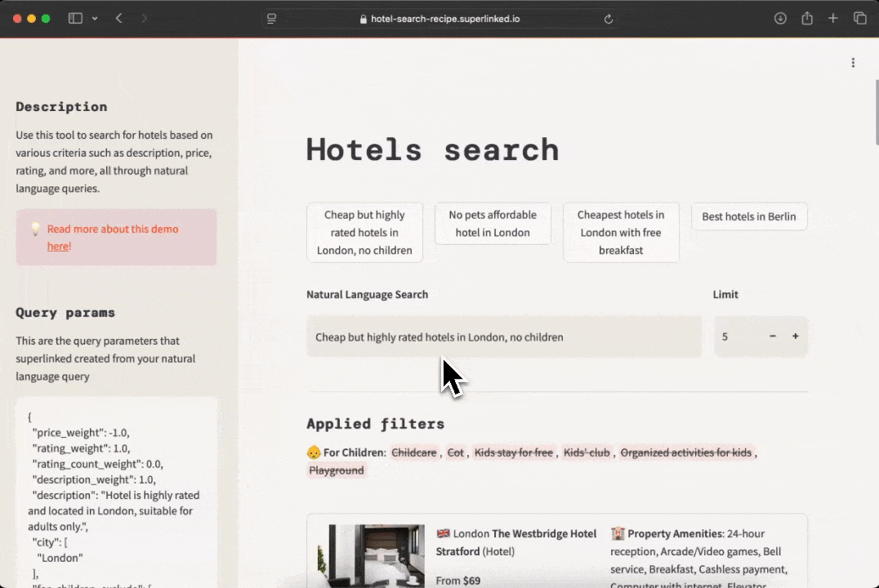879x588 pixels.
Task: Open the sidebar options dropdown arrow
Action: click(95, 19)
